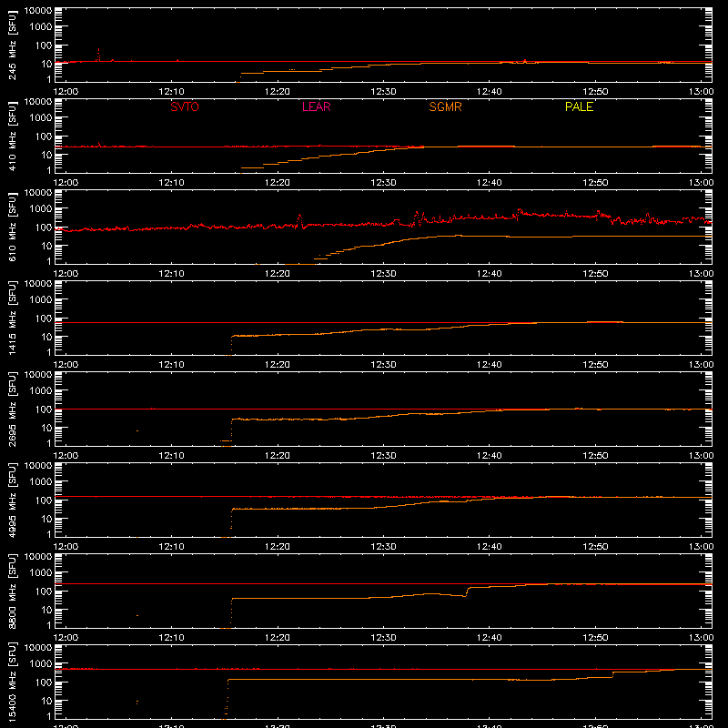Click the 2695 MHz [SFU] axis title
The image size is (728, 728).
pyautogui.click(x=12, y=409)
